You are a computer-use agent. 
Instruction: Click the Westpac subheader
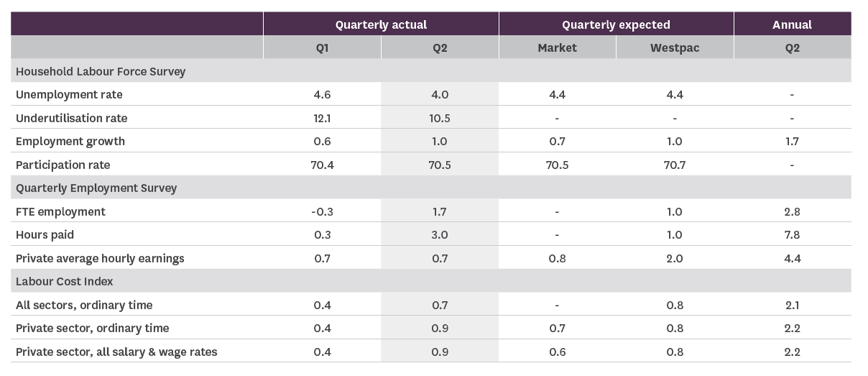(x=674, y=48)
